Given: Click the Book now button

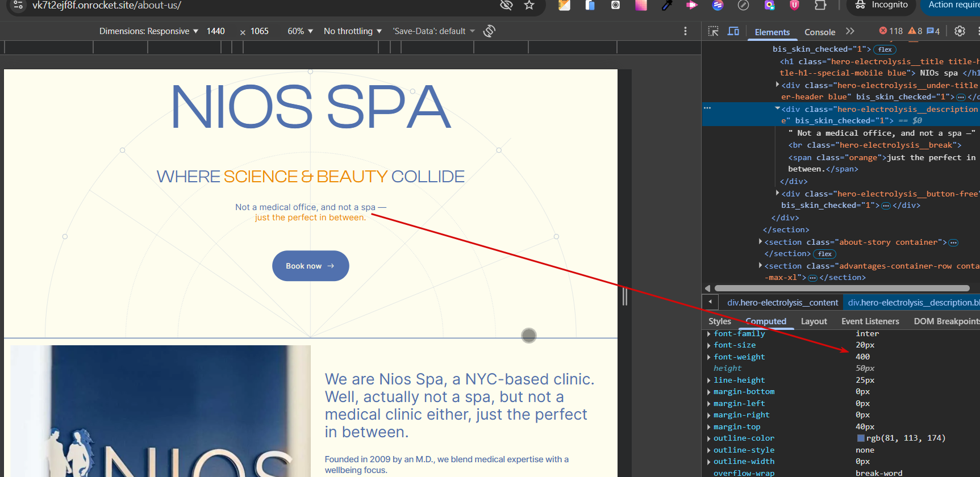Looking at the screenshot, I should (311, 266).
